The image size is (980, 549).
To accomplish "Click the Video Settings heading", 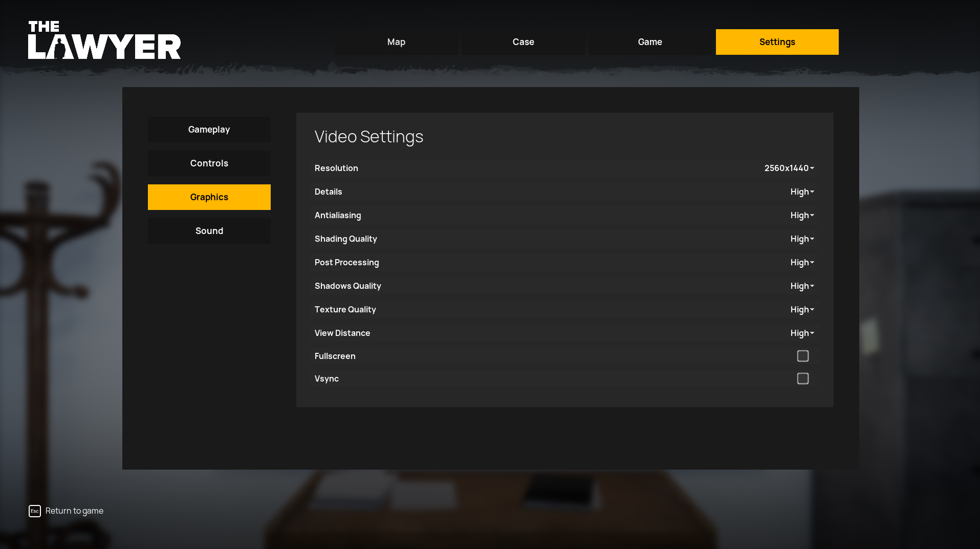I will (369, 137).
